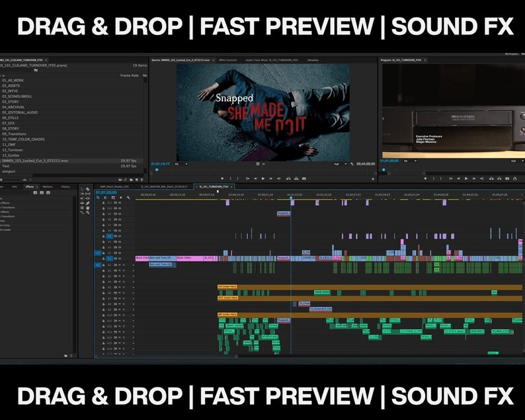The width and height of the screenshot is (525, 420).
Task: Create a new bin in Project panel
Action: [131, 180]
